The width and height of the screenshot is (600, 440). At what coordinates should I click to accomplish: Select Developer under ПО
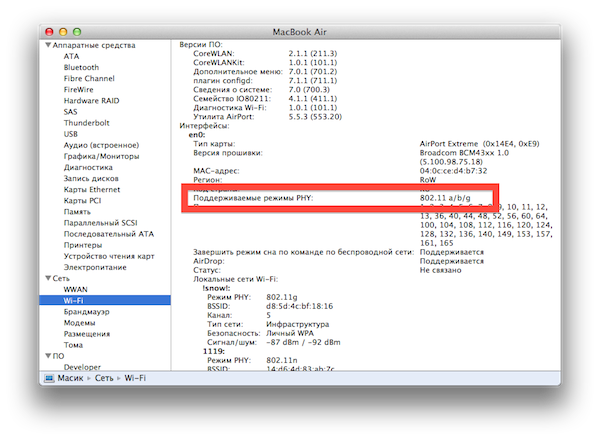pyautogui.click(x=82, y=367)
